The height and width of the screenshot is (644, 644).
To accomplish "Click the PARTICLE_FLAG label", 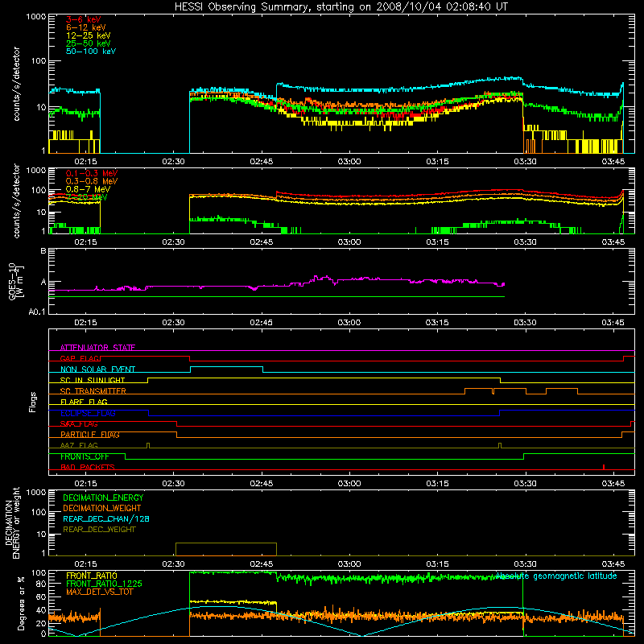I will pyautogui.click(x=90, y=435).
